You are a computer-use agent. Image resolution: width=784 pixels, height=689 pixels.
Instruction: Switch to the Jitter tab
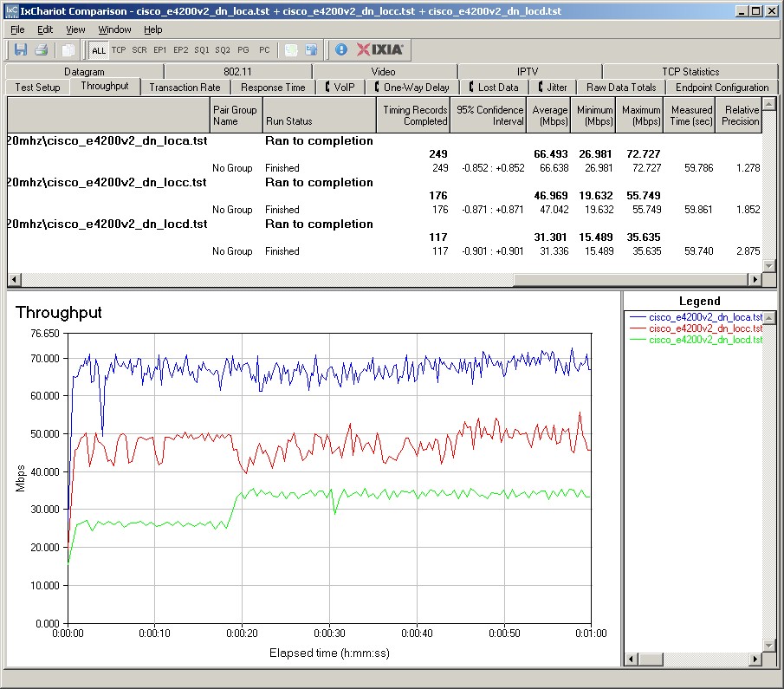pos(553,87)
